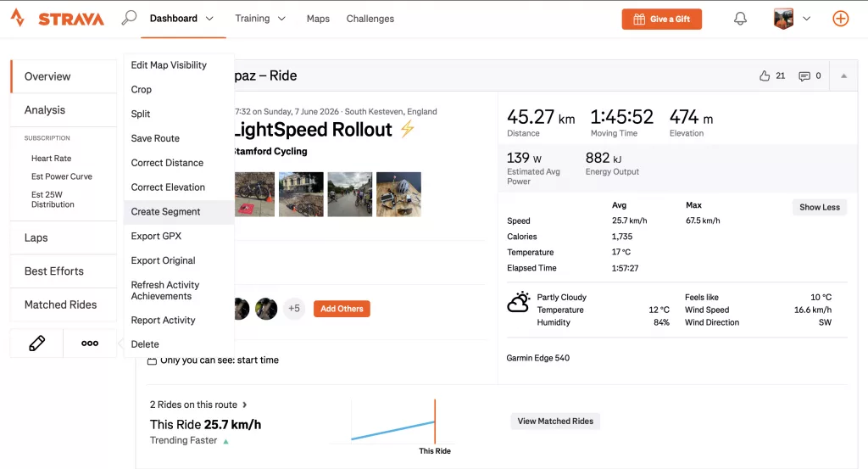
Task: Click the gift icon on Give a Gift
Action: pyautogui.click(x=639, y=19)
